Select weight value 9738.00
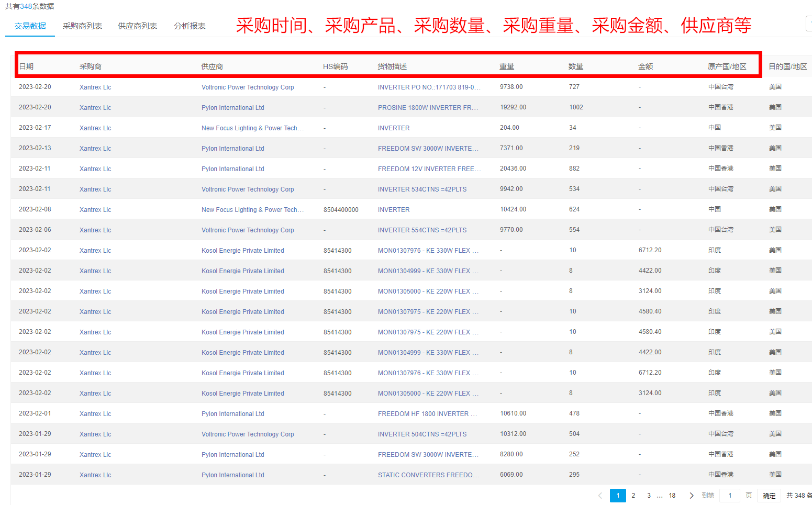The height and width of the screenshot is (505, 812). 511,87
